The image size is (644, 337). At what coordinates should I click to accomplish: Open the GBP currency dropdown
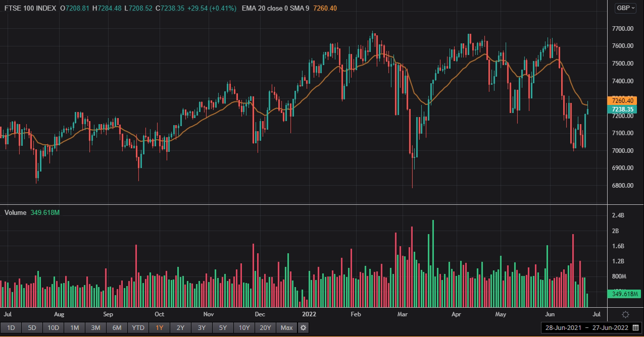pos(625,8)
